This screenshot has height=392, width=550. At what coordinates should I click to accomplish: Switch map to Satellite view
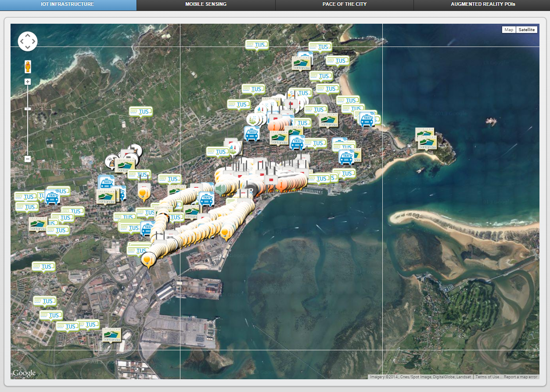click(x=526, y=30)
